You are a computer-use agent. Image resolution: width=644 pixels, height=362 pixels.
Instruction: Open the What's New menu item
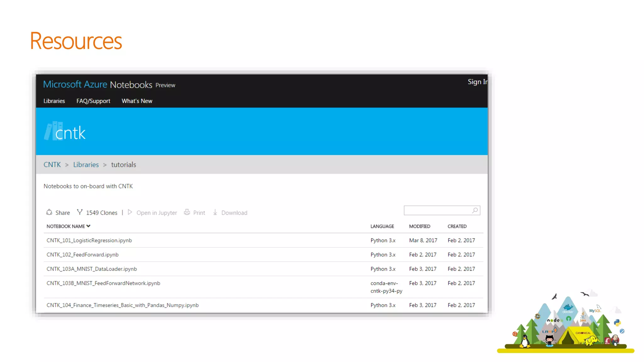(x=137, y=101)
